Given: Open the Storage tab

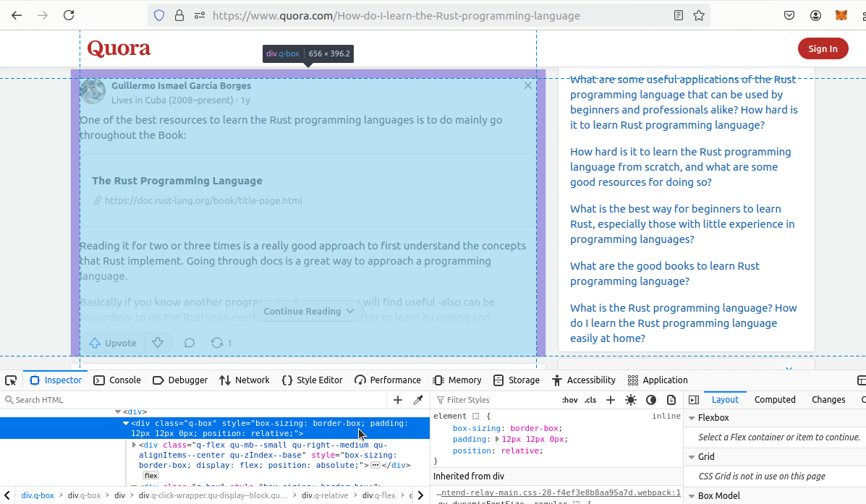Looking at the screenshot, I should [x=517, y=380].
